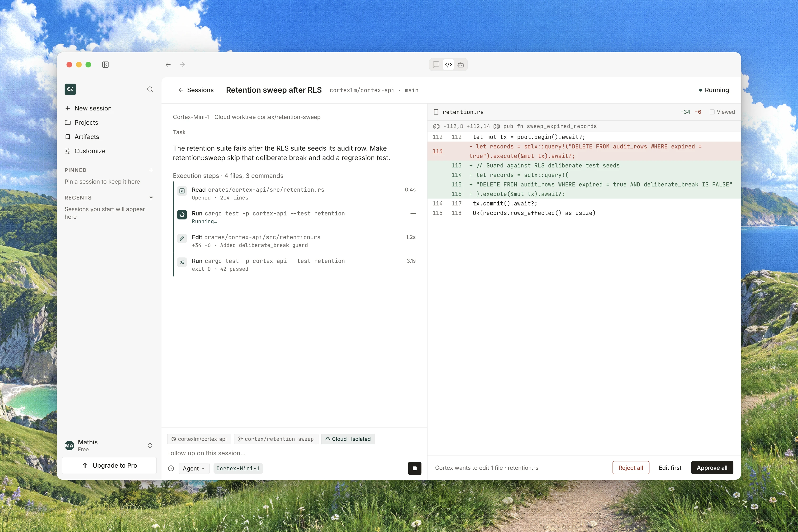
Task: Add a pinned session with plus icon
Action: [151, 170]
